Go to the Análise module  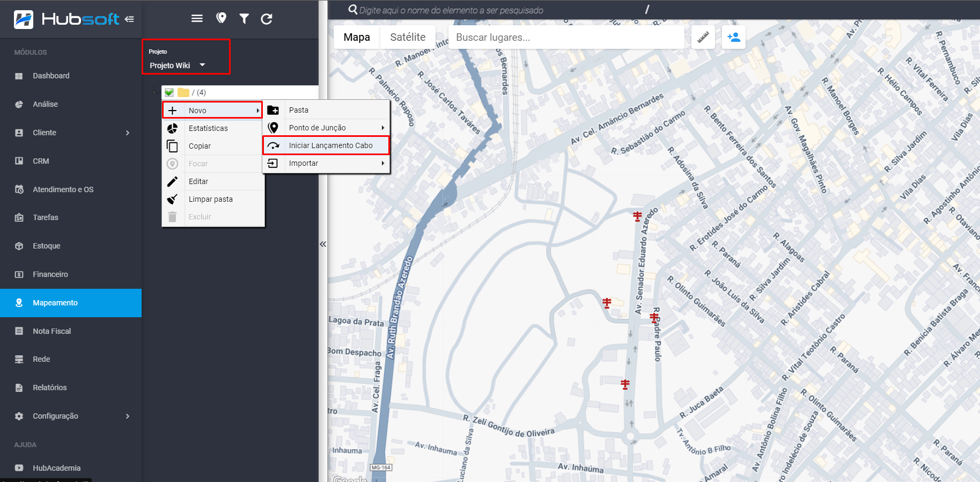[71, 104]
